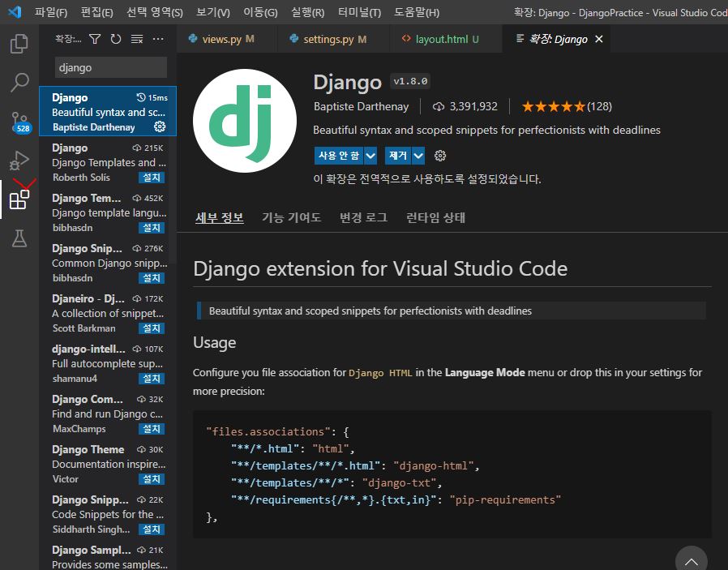Open the 실행(R) menu
Viewport: 728px width, 570px height.
[x=307, y=12]
